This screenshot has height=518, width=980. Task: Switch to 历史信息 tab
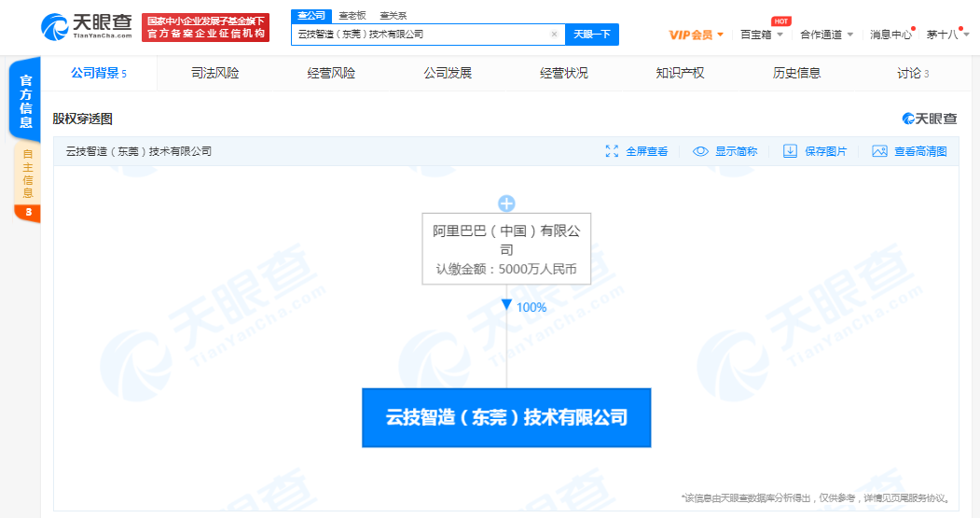tap(796, 73)
